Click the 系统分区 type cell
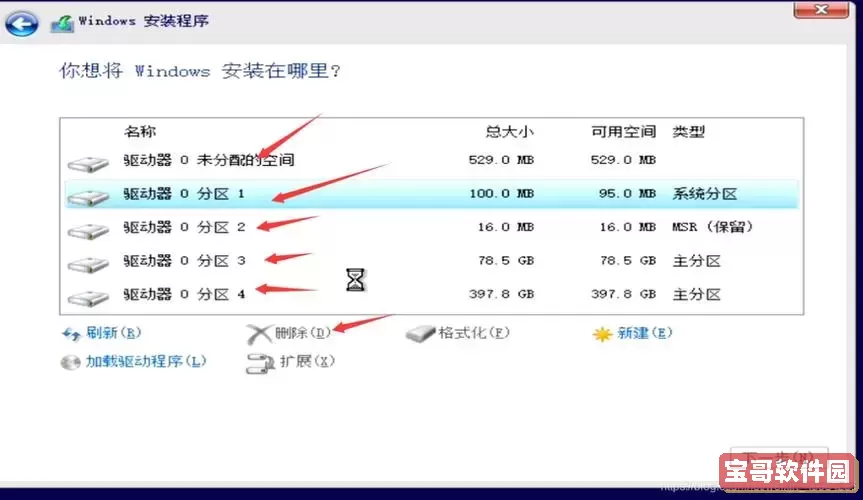This screenshot has height=500, width=863. pyautogui.click(x=704, y=194)
